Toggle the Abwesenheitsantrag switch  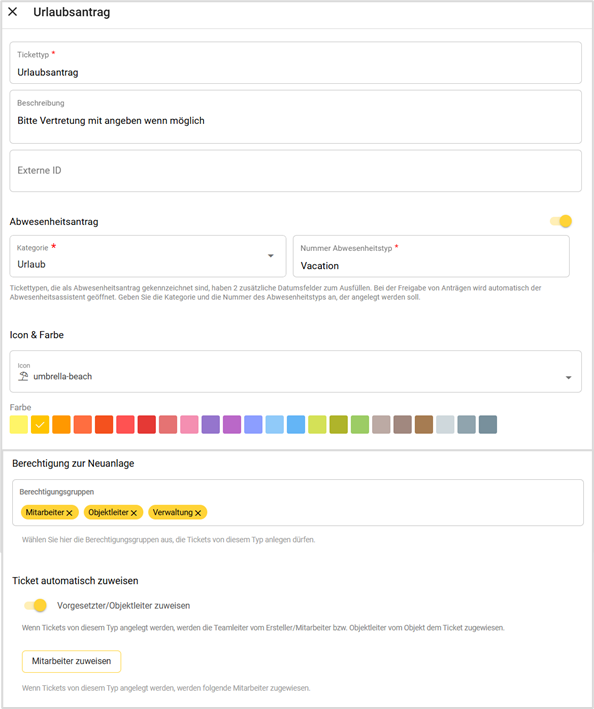tap(561, 221)
